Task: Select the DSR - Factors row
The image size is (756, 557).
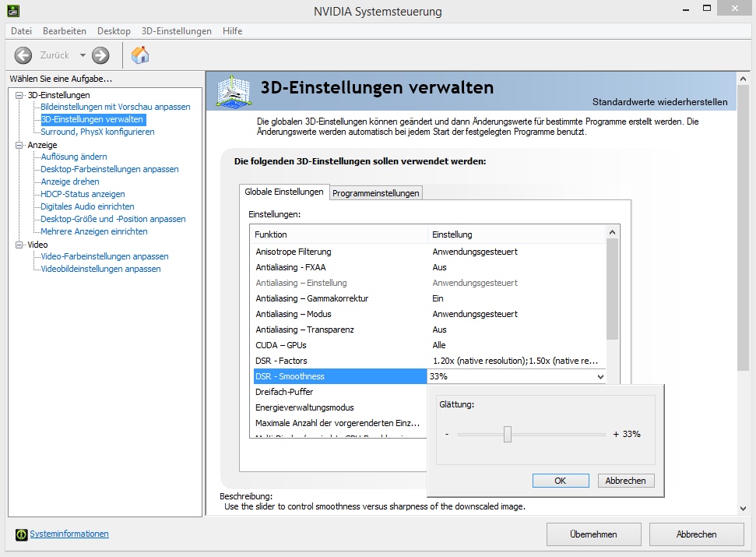Action: pyautogui.click(x=429, y=361)
